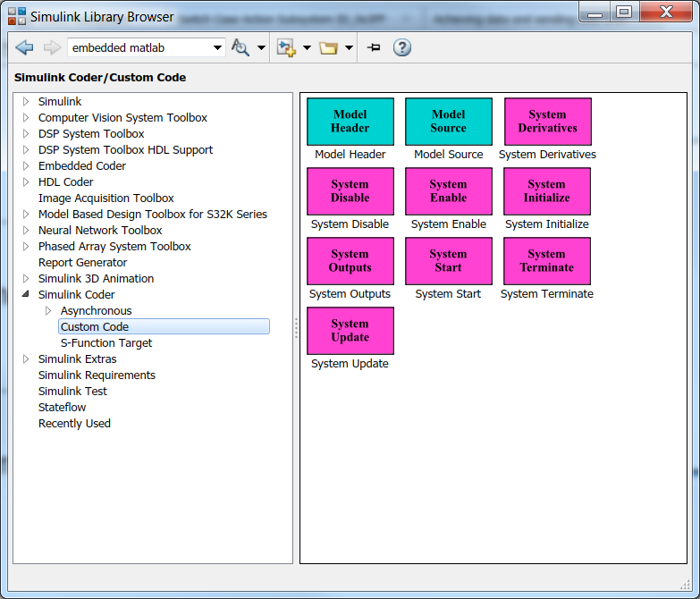Click the new model icon

[x=286, y=47]
